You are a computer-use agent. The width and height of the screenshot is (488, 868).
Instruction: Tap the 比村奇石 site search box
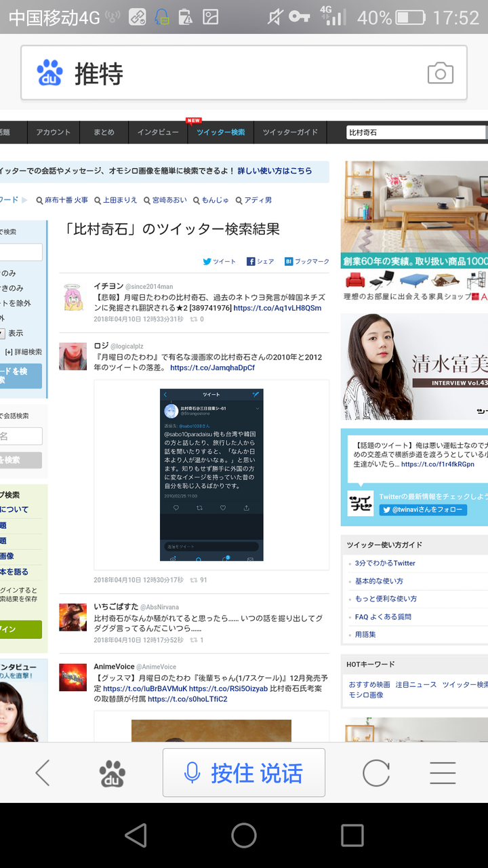point(415,133)
